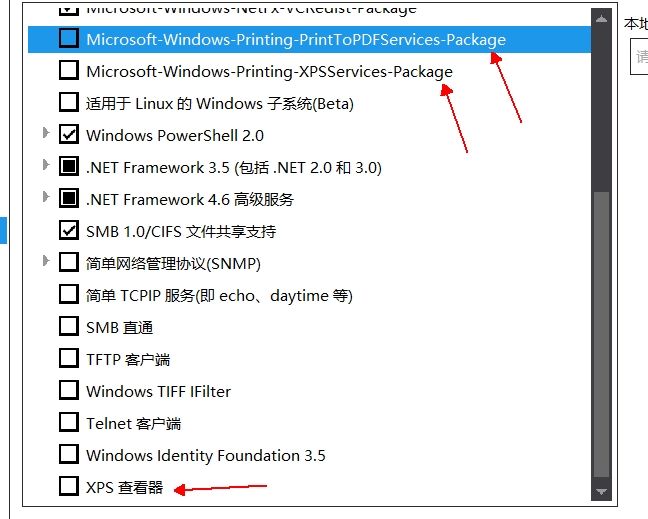648x519 pixels.
Task: Select SMB 直通 label
Action: 120,328
